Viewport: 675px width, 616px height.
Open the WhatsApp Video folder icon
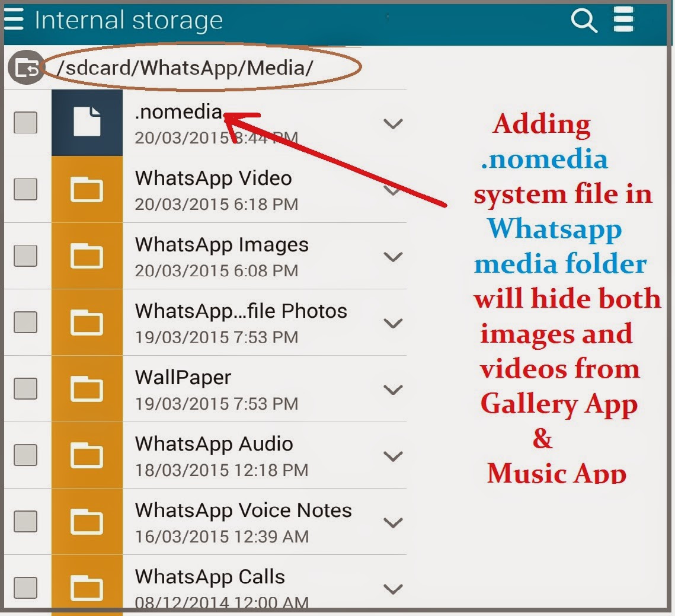[x=87, y=190]
